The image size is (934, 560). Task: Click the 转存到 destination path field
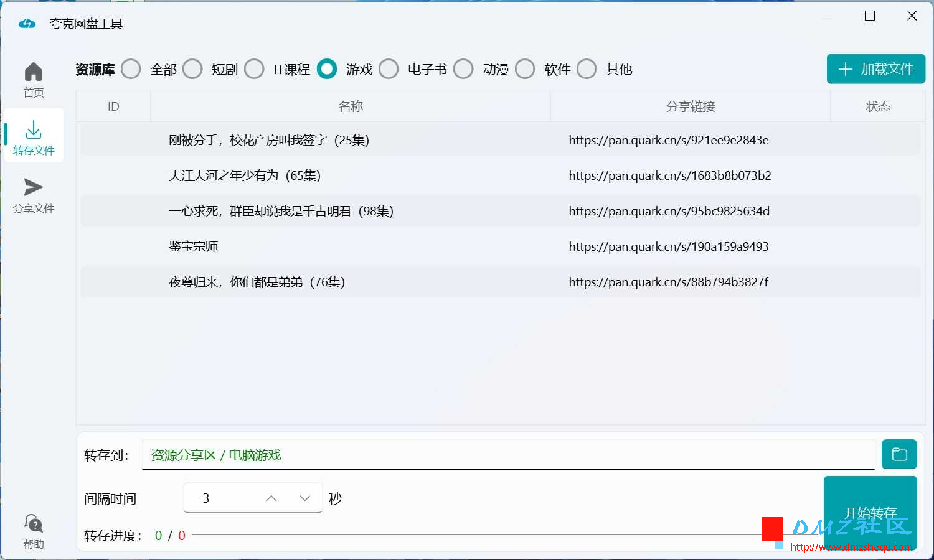click(509, 455)
